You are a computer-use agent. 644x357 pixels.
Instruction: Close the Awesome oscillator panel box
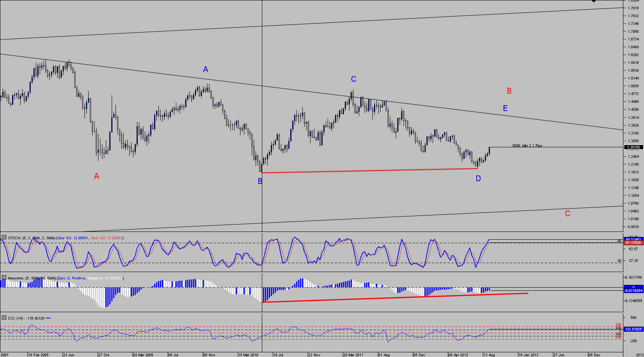[x=4, y=278]
